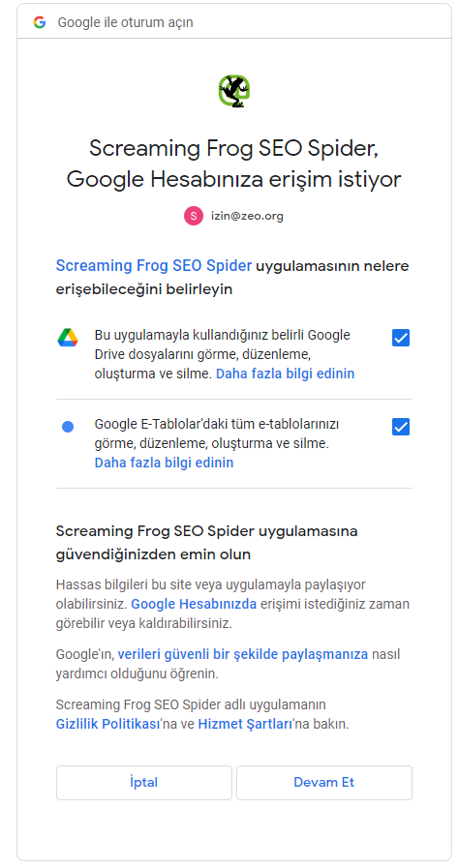Click the Screaming Frog green frog logo

(x=233, y=91)
